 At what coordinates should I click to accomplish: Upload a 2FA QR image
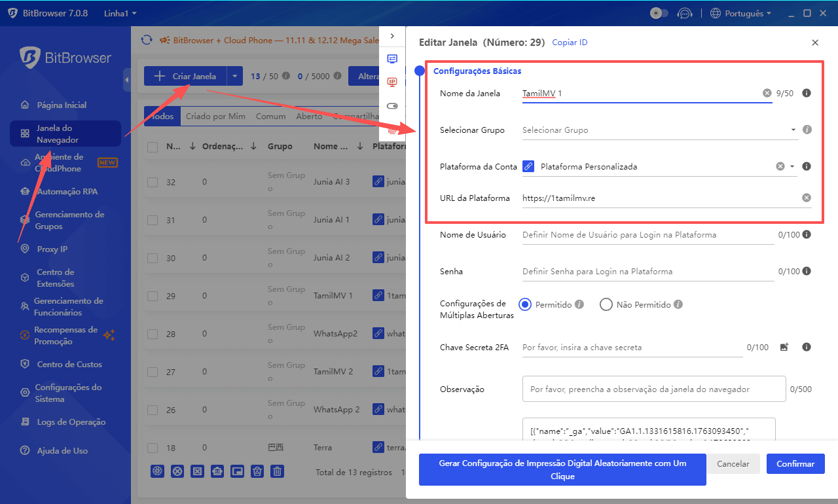pyautogui.click(x=784, y=347)
